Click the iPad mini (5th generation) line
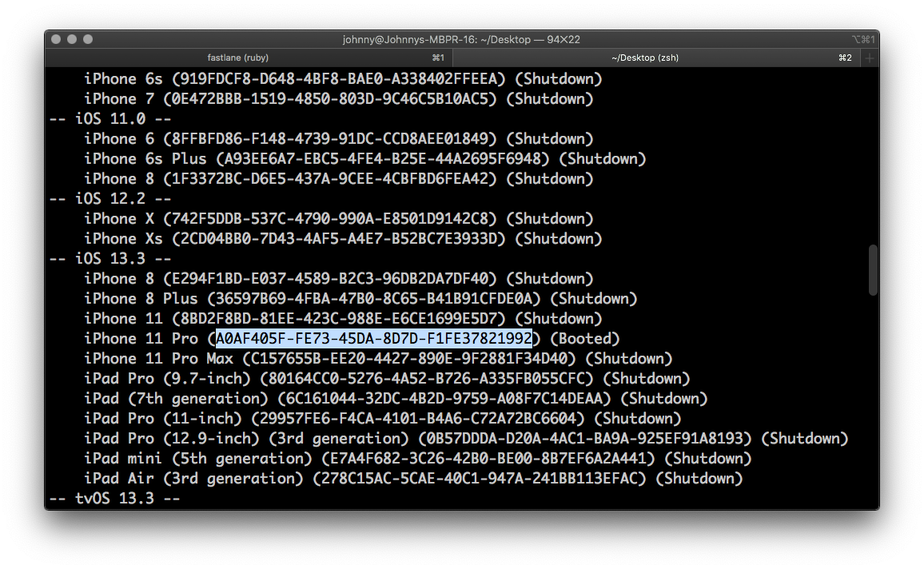924x569 pixels. tap(417, 459)
